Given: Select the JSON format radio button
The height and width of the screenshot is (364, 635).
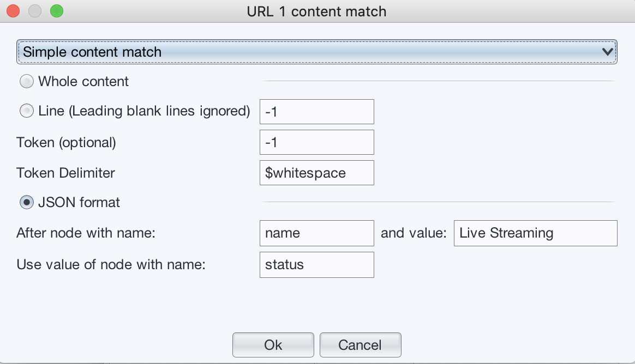Looking at the screenshot, I should [x=26, y=203].
